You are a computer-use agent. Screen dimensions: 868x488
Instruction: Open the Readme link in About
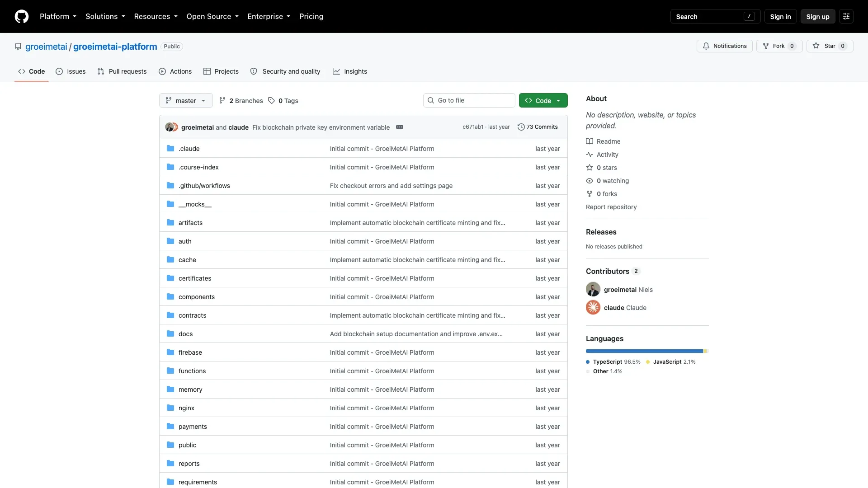(603, 141)
